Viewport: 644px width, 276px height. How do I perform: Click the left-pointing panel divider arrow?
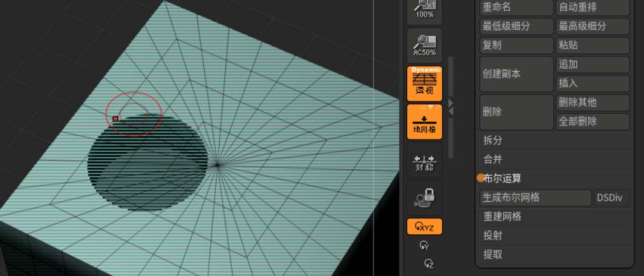click(450, 111)
